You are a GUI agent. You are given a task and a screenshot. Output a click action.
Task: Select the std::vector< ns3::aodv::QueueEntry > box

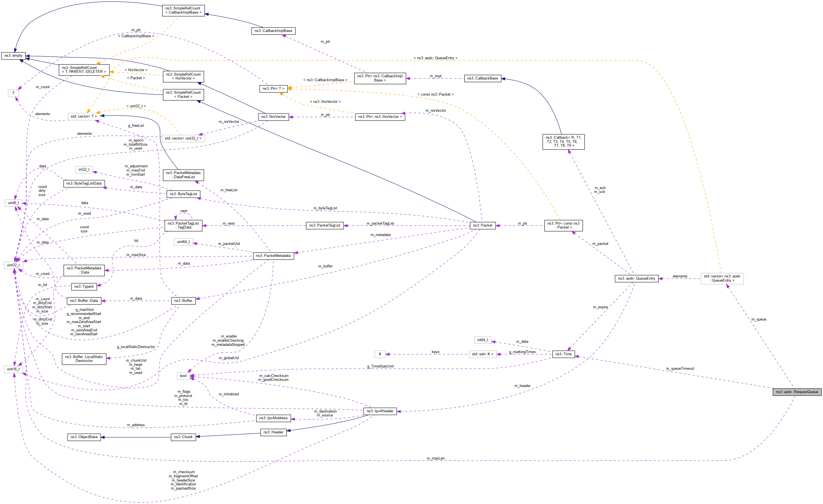(721, 279)
